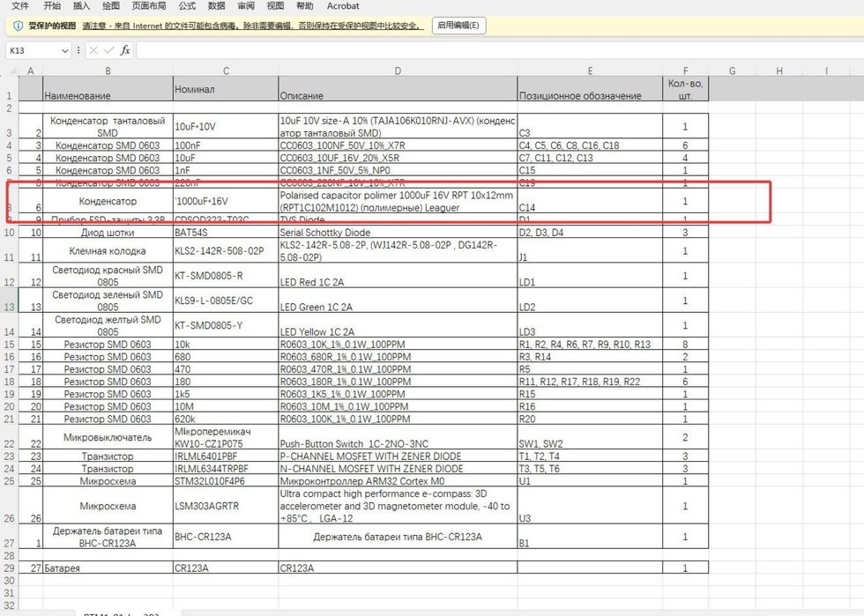This screenshot has height=616, width=864.
Task: Click the Описание header cell
Action: point(398,89)
